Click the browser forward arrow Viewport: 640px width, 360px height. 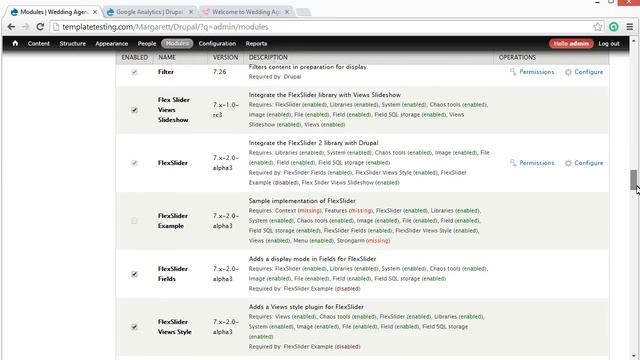coord(25,27)
